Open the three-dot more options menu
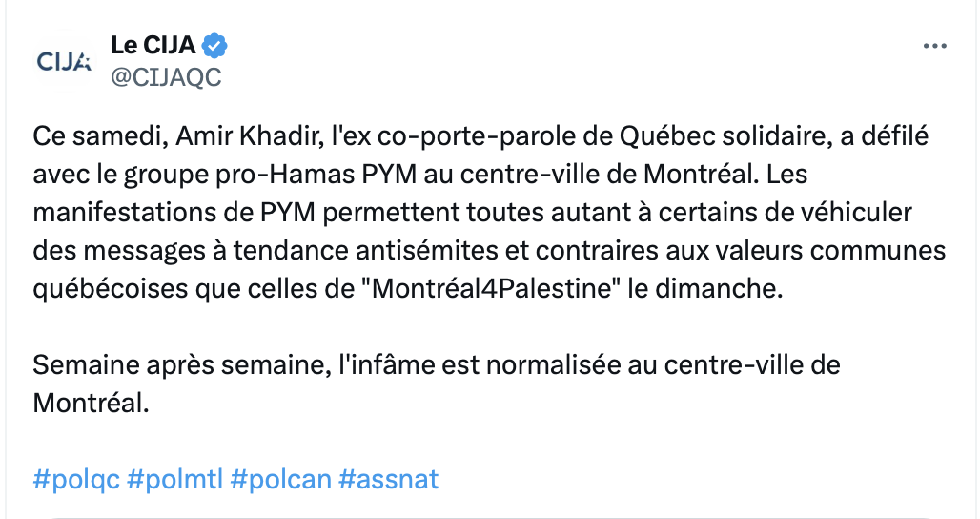 click(x=934, y=46)
